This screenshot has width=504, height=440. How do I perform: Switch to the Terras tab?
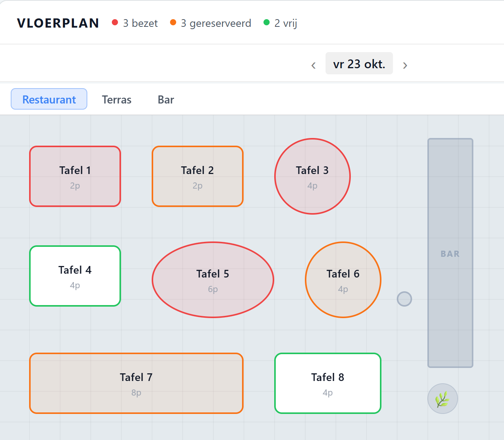click(x=117, y=100)
